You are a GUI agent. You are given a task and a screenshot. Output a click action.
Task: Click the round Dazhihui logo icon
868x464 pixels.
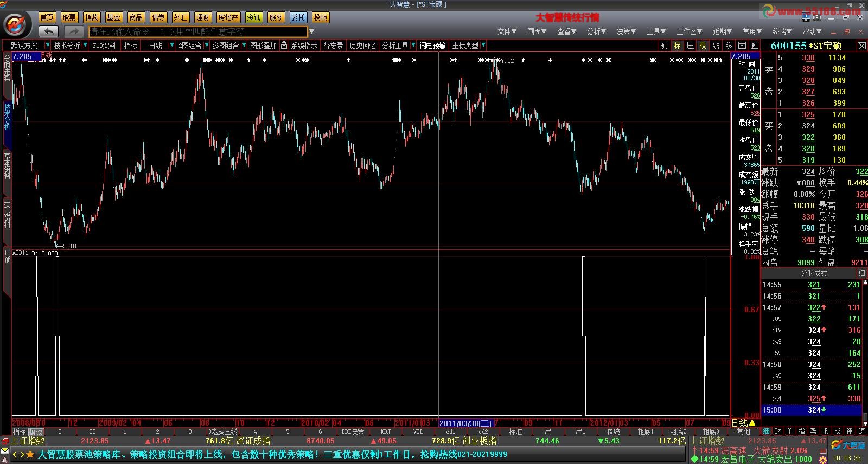(16, 24)
